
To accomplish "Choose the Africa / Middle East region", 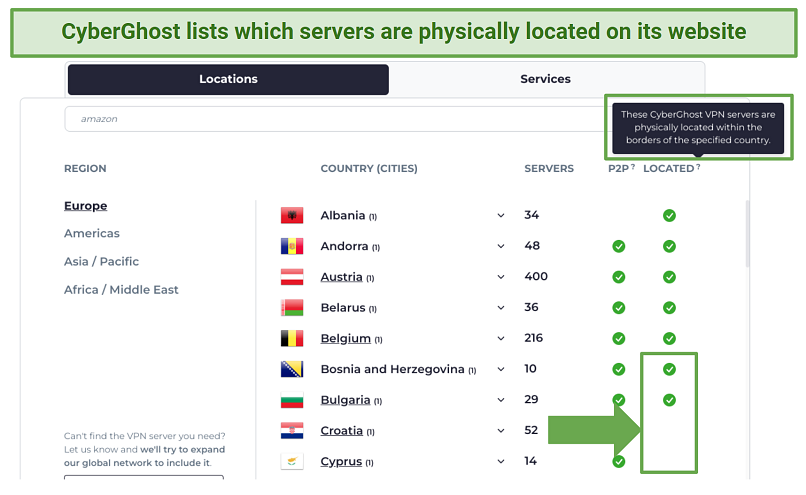I will point(121,289).
